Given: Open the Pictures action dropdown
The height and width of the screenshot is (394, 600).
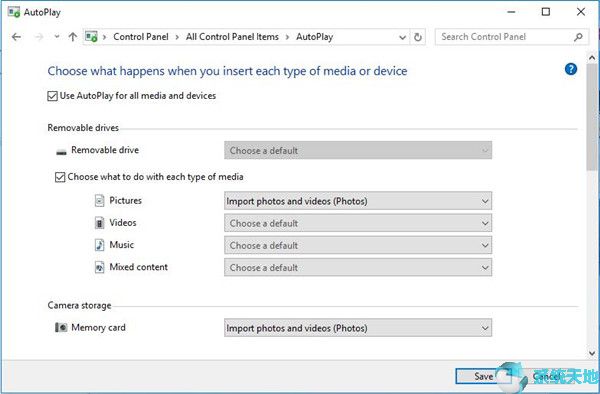Looking at the screenshot, I should pos(358,201).
